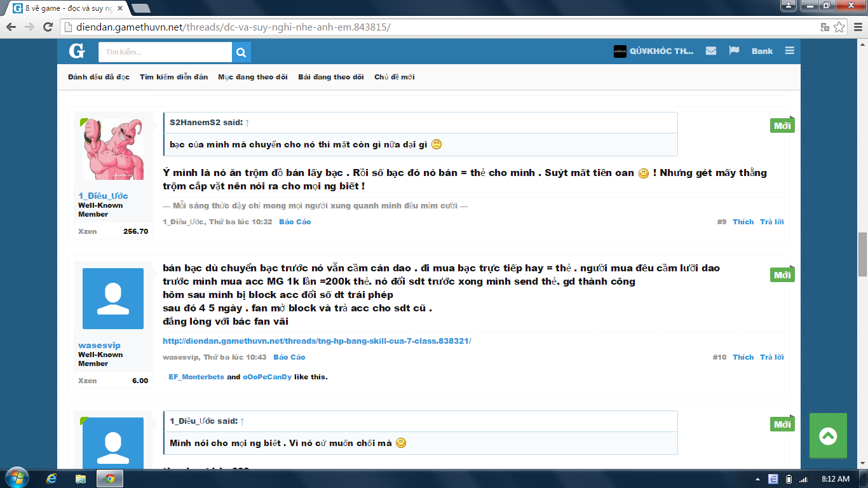
Task: Reload the page with refresh icon
Action: [48, 27]
